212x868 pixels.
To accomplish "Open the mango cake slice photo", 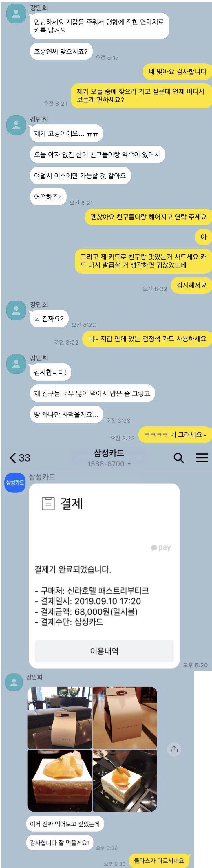I will click(x=60, y=780).
